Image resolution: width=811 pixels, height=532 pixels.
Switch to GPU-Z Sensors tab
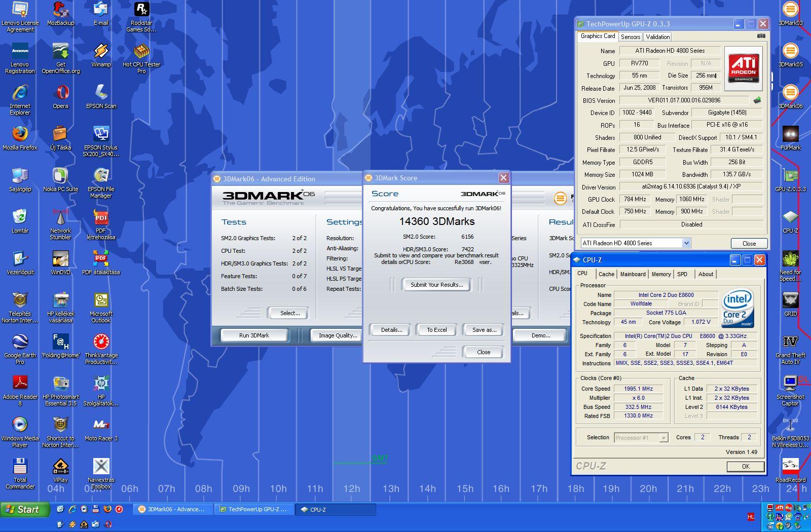click(631, 37)
